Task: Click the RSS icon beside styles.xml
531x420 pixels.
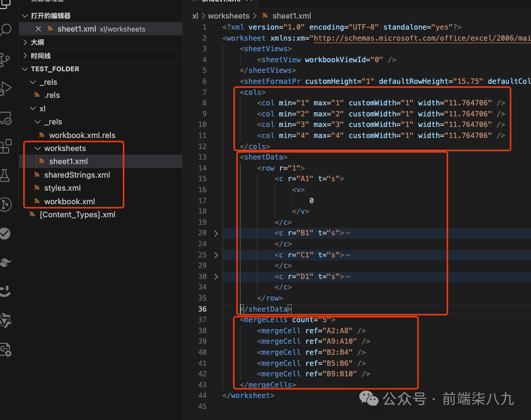Action: [x=37, y=188]
